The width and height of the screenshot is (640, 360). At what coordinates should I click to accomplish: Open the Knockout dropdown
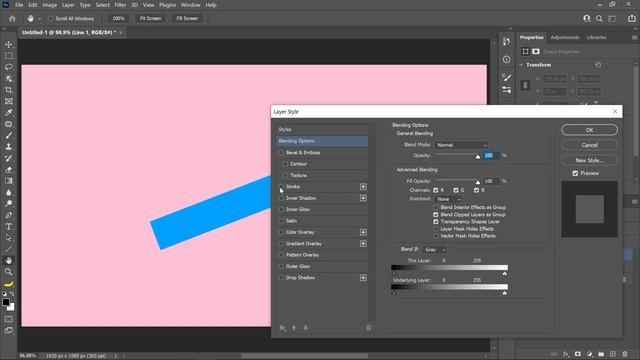[449, 199]
